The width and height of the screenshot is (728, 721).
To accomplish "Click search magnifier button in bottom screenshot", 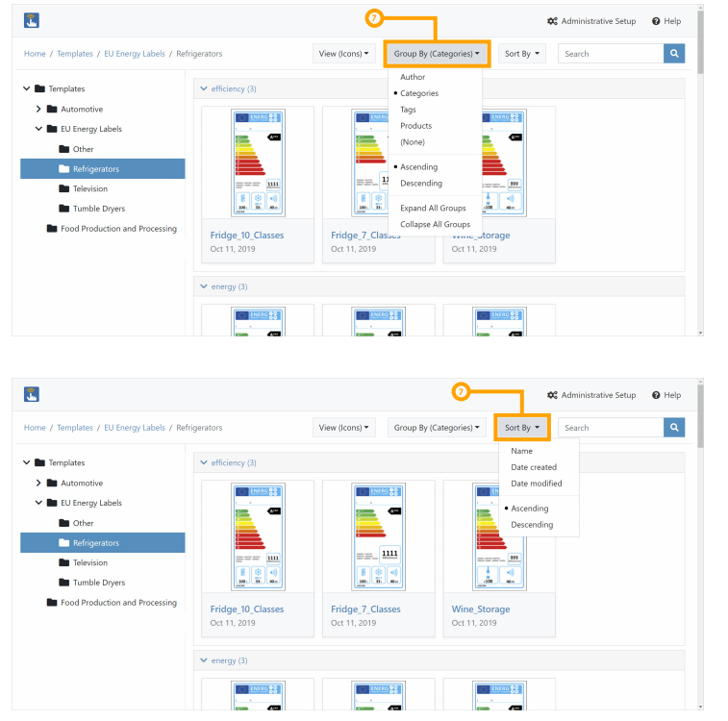I will coord(674,427).
